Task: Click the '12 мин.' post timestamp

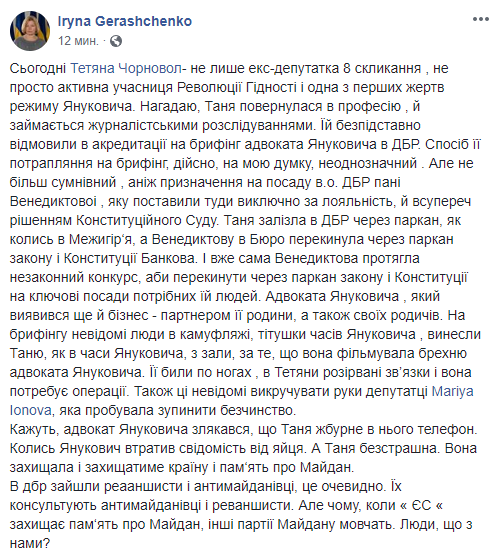Action: tap(78, 41)
